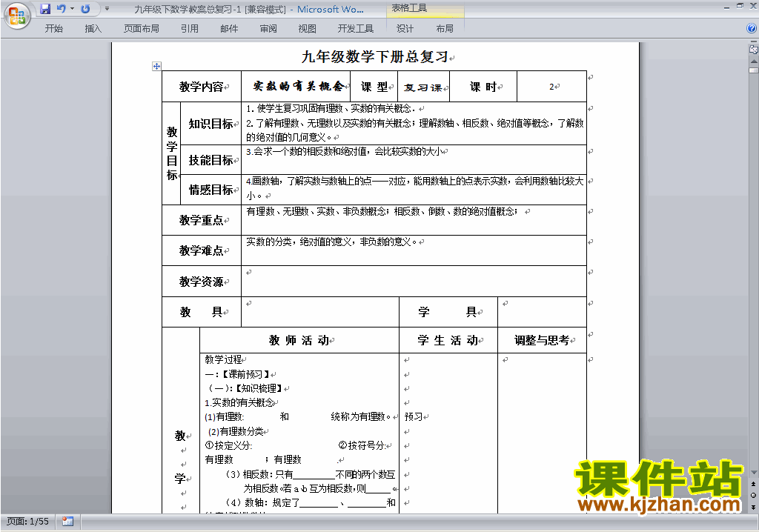Undo the last action
This screenshot has width=759, height=532.
point(61,9)
